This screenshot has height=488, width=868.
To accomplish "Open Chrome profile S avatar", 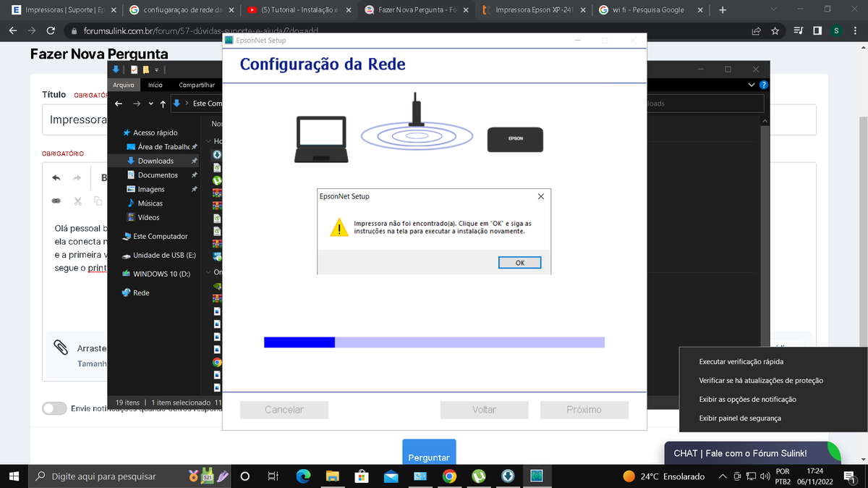I will tap(836, 31).
